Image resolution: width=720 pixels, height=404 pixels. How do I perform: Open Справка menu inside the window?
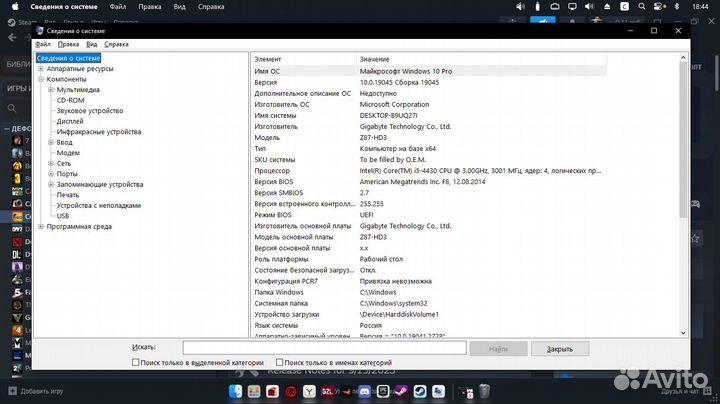pos(116,44)
